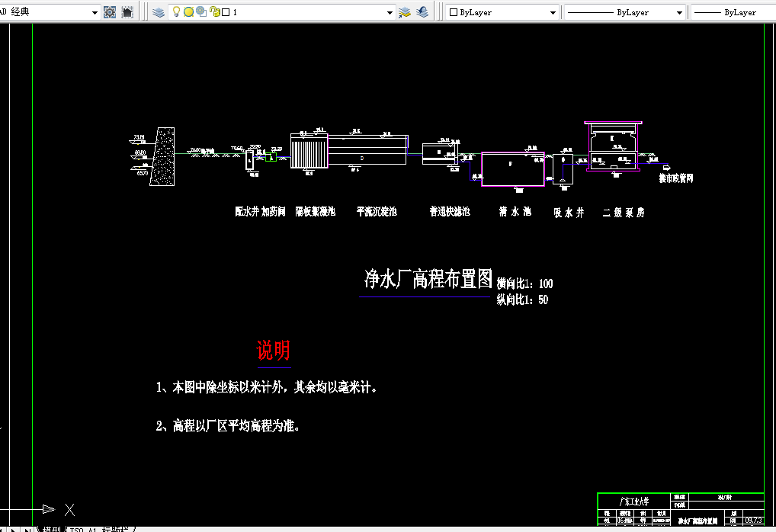
Task: Expand the workspace 经典 dropdown
Action: tap(95, 12)
